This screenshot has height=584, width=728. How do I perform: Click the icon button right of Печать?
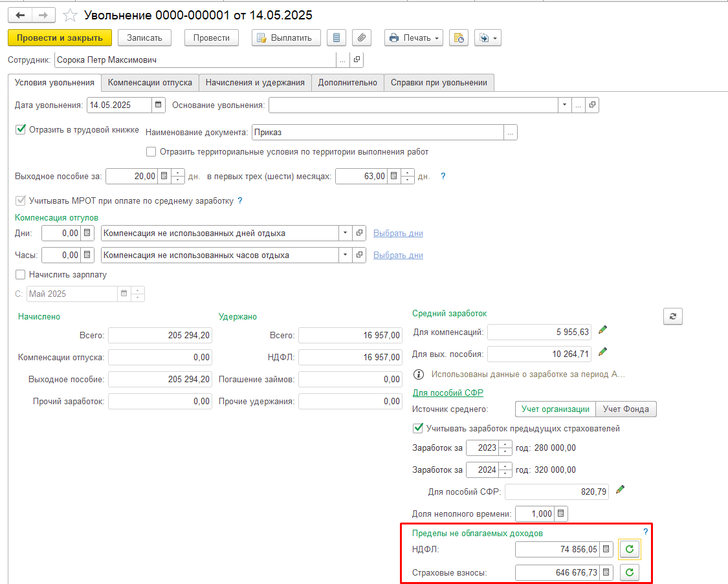458,38
